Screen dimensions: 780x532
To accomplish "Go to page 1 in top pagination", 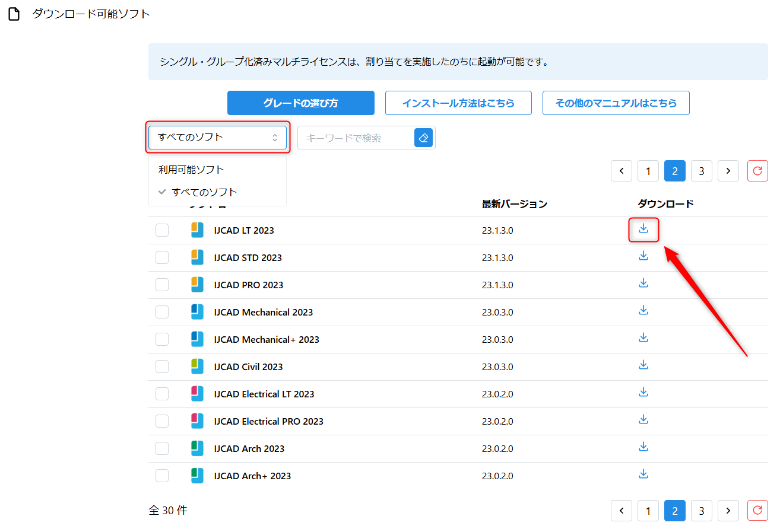I will pos(648,171).
